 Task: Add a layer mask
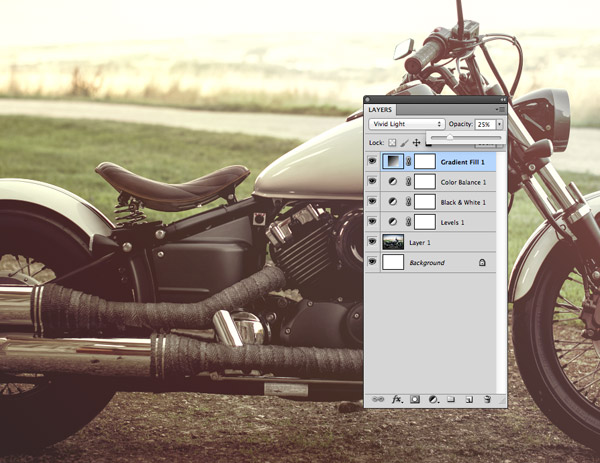click(415, 398)
